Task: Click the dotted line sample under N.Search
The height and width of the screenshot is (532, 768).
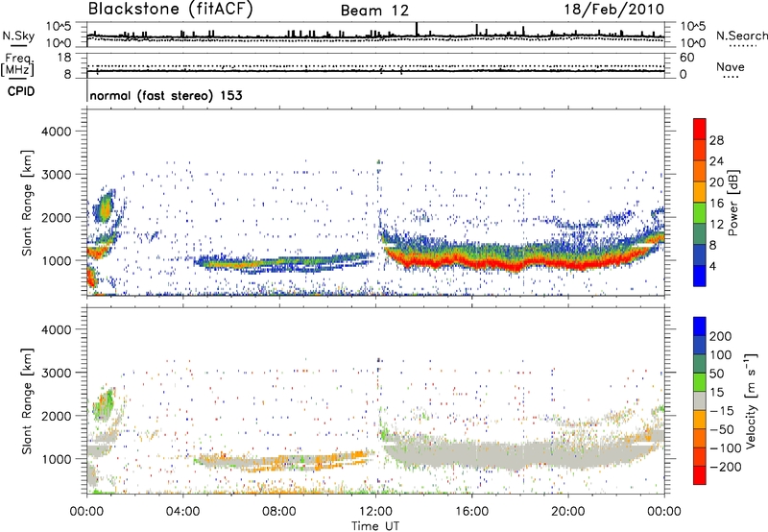Action: pyautogui.click(x=743, y=46)
